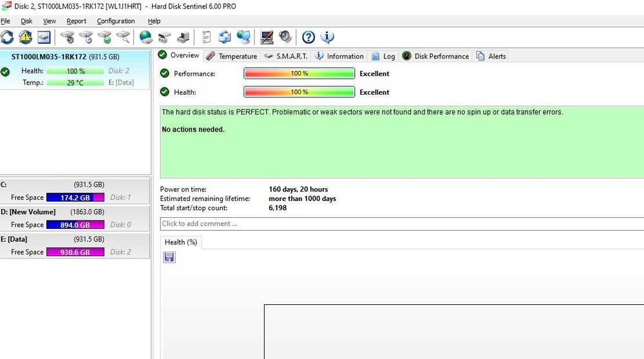Select the D: [New Volume] partition entry
The width and height of the screenshot is (644, 359).
(x=75, y=218)
